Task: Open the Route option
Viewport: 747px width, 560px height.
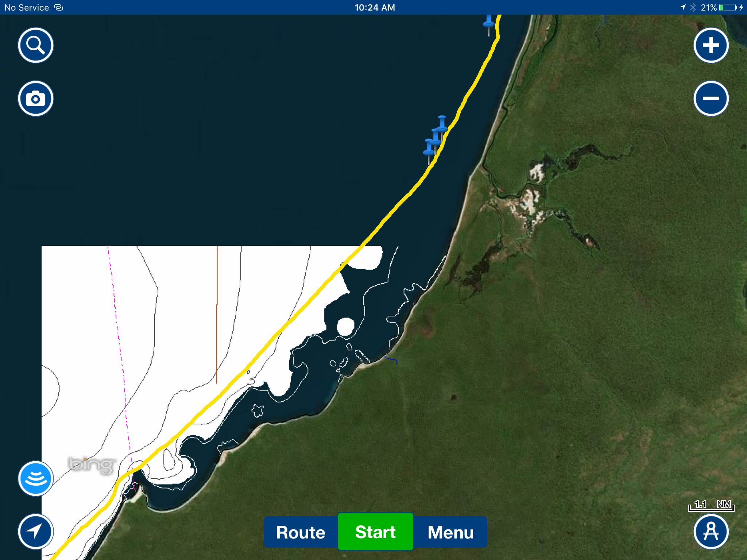Action: (301, 532)
